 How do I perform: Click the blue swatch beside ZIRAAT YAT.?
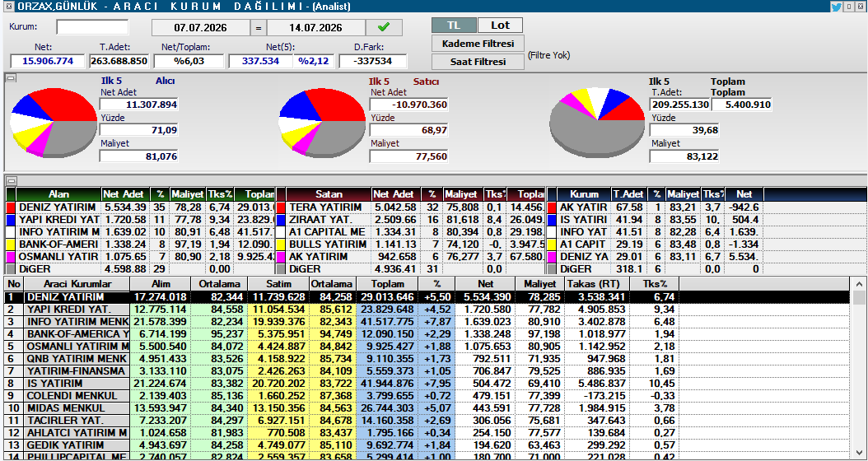(x=281, y=220)
